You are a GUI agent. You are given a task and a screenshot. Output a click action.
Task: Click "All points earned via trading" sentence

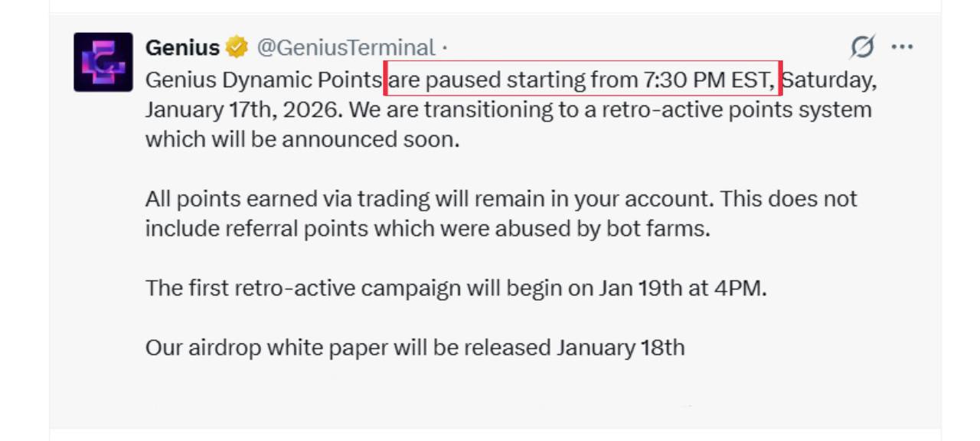[x=287, y=199]
